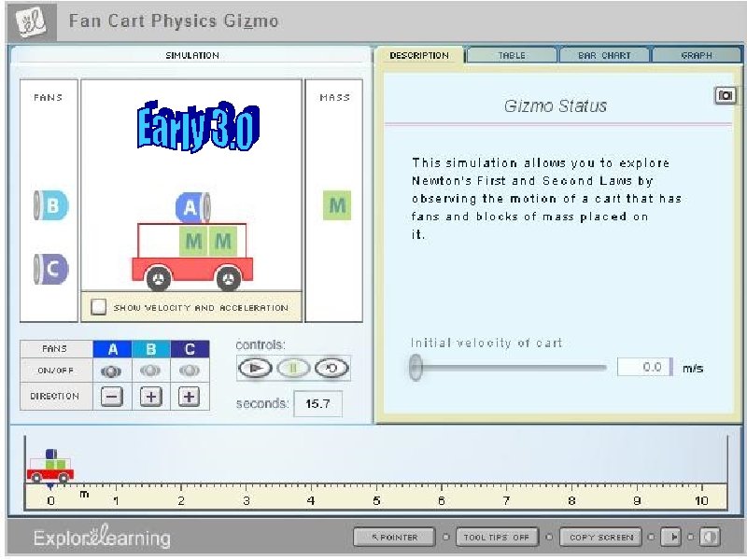The image size is (747, 560).
Task: Flip fan C direction plus button
Action: click(x=190, y=397)
